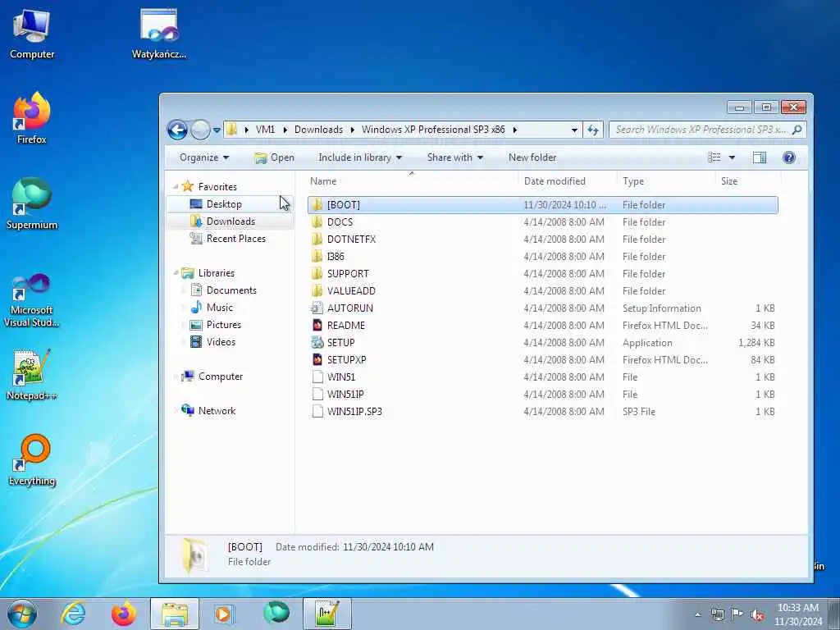Open Windows Media Player from the taskbar
Viewport: 840px width, 630px height.
click(223, 614)
